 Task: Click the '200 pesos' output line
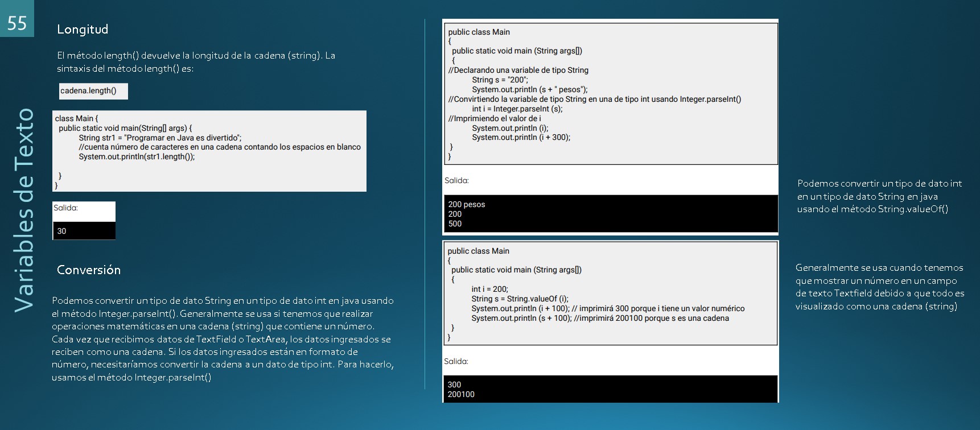coord(467,204)
